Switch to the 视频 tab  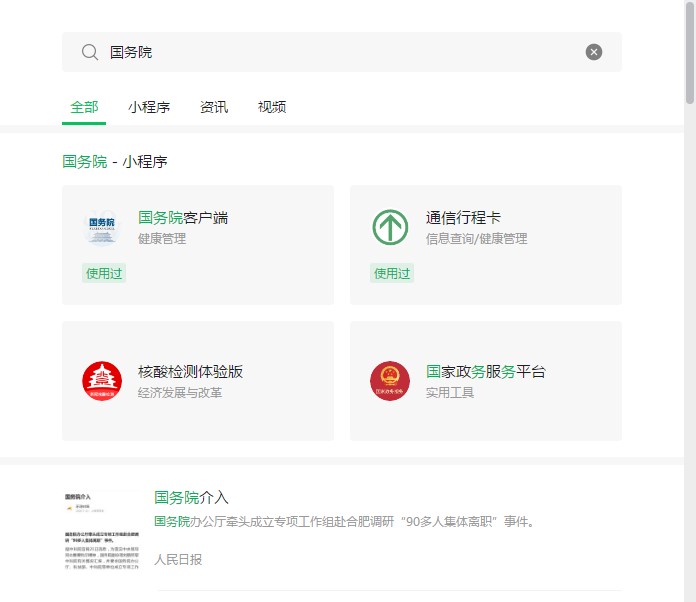272,107
